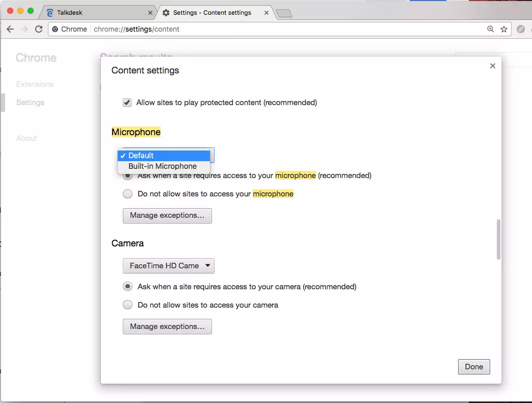The height and width of the screenshot is (403, 532).
Task: Close the Talkdesk tab
Action: (150, 13)
